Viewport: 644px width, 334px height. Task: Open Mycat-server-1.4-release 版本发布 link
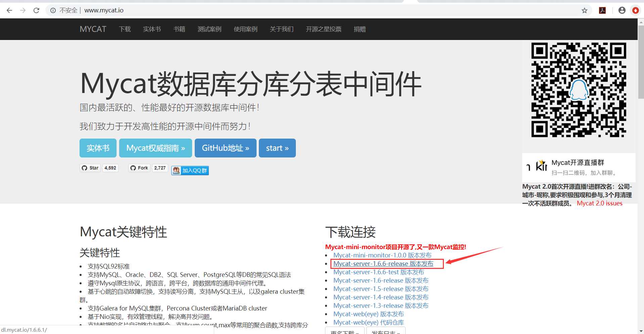[381, 297]
